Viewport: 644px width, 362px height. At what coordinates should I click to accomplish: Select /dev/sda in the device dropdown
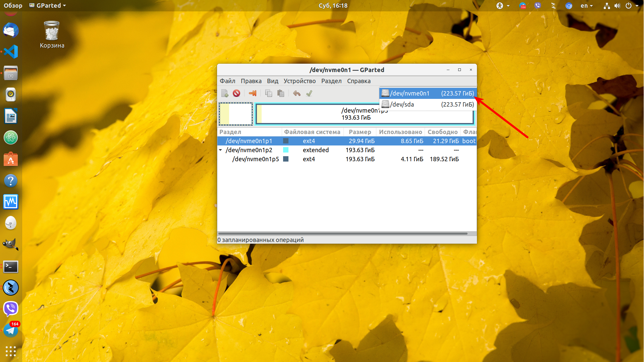[428, 104]
